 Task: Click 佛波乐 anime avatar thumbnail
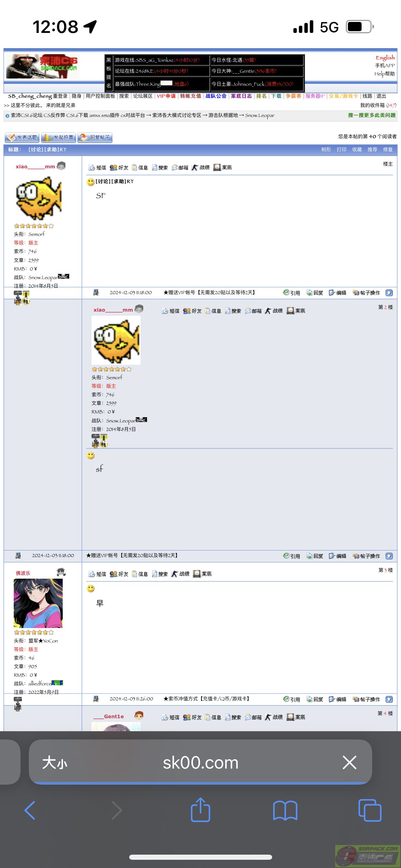pos(38,603)
